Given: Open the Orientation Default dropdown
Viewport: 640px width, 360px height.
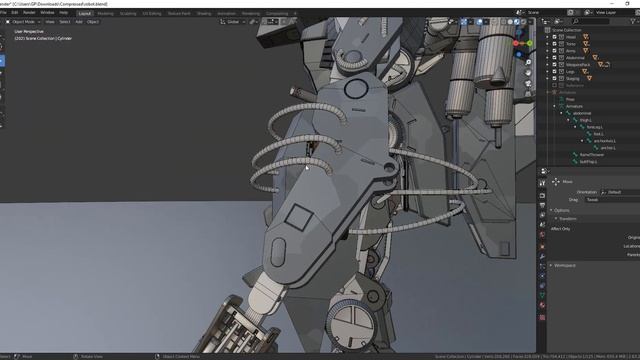Looking at the screenshot, I should [x=620, y=192].
